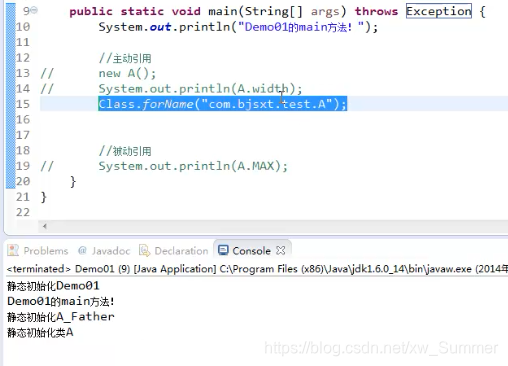Click the System.out.println(A.width) line

tap(200, 89)
